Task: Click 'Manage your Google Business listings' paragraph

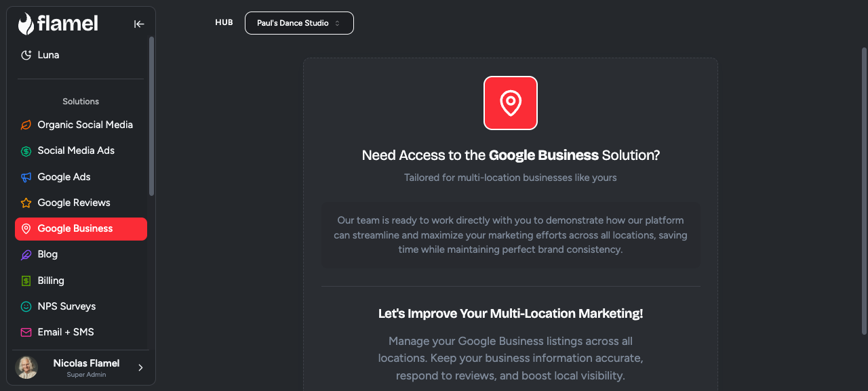Action: [x=511, y=358]
